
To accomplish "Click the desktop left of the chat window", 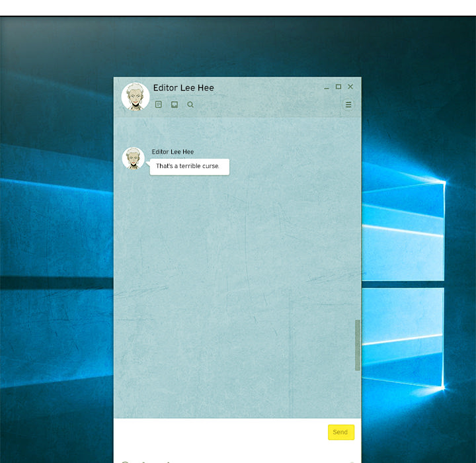I will pos(56,265).
